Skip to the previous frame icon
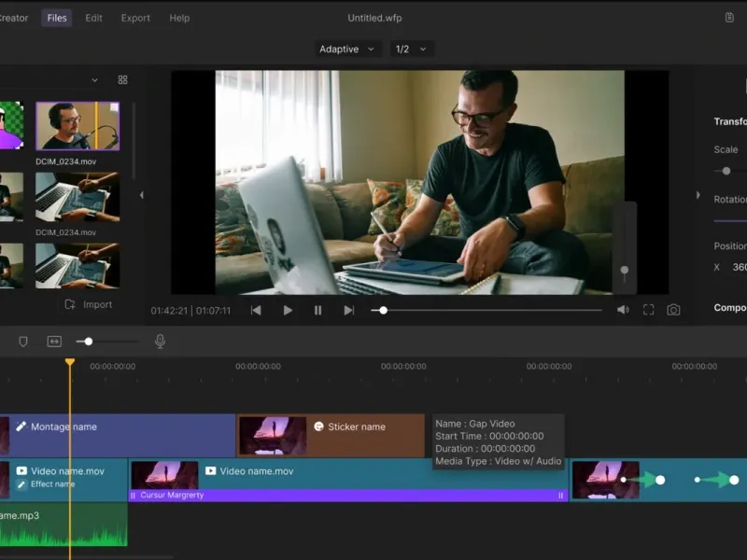Viewport: 747px width, 560px height. point(256,311)
